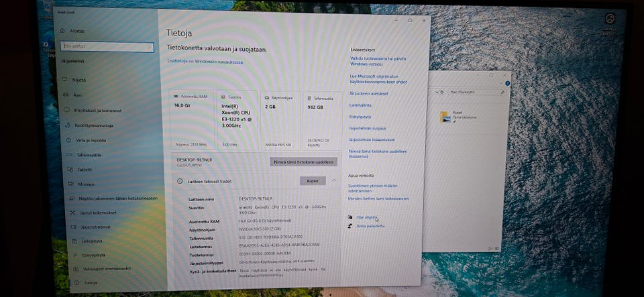
Task: Click Kopioi button
Action: (313, 181)
